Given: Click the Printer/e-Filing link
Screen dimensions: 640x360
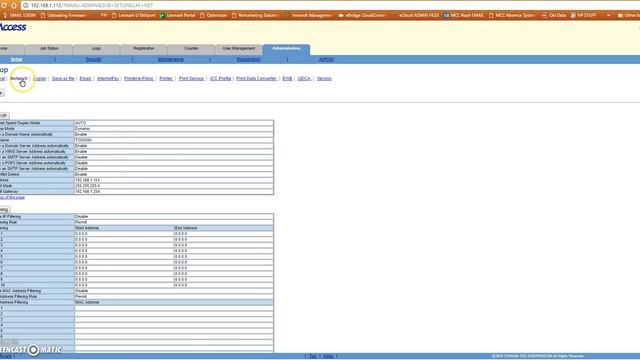Looking at the screenshot, I should (x=139, y=78).
